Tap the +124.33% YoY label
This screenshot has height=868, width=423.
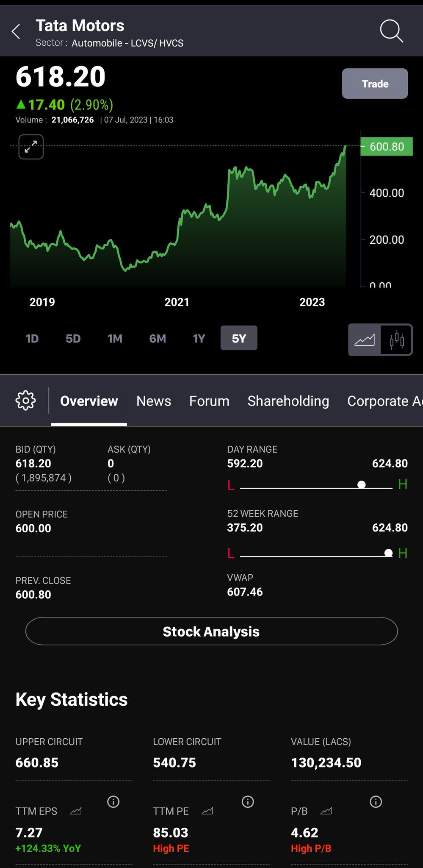tap(48, 848)
